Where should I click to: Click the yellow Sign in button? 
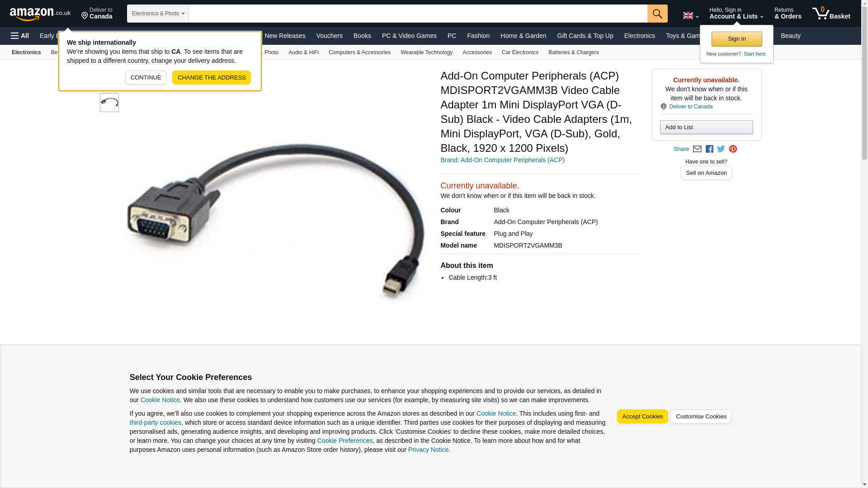[x=736, y=39]
